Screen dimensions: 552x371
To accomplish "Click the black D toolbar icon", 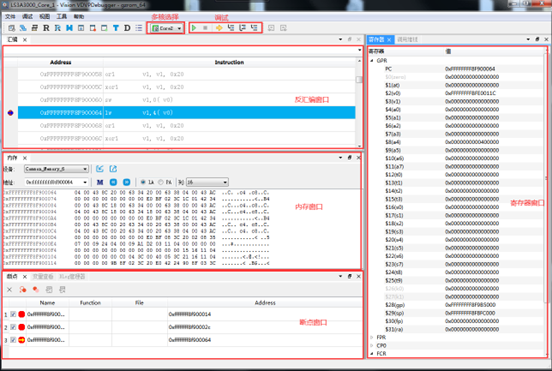I will [x=127, y=28].
